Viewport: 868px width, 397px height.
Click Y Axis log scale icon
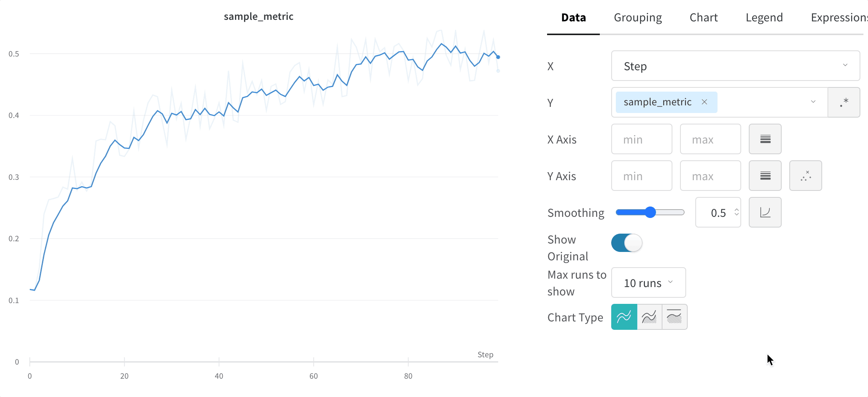[x=765, y=176]
